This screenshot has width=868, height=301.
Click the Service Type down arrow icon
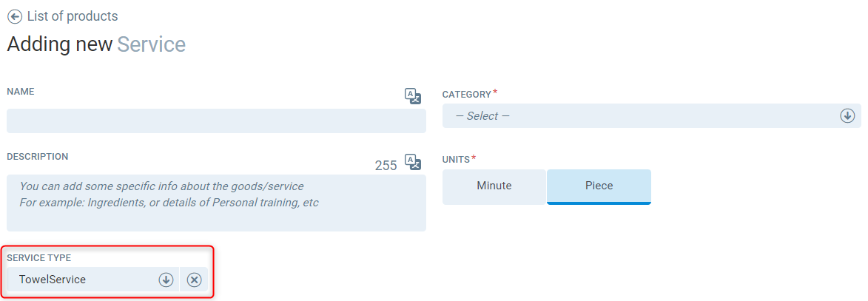tap(166, 280)
